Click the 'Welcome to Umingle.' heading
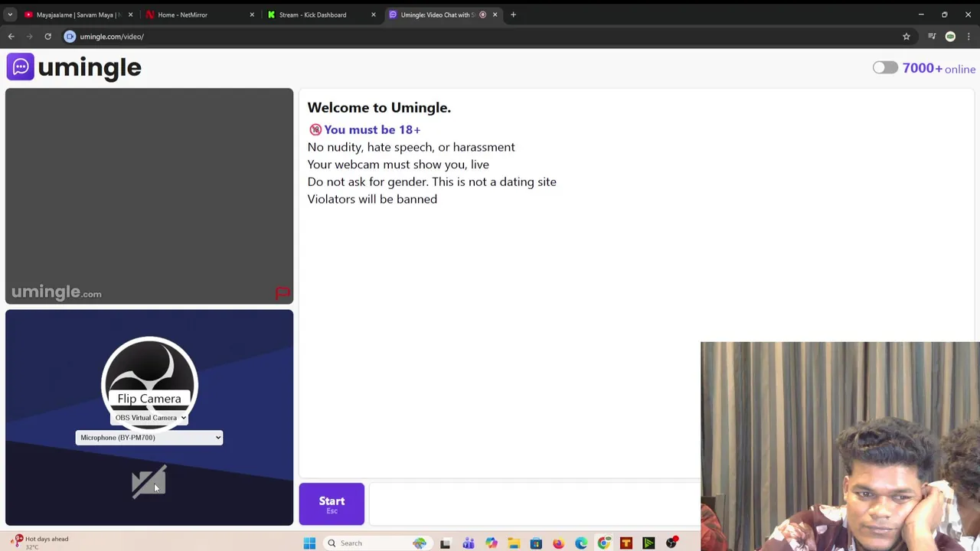The image size is (980, 551). (x=379, y=107)
